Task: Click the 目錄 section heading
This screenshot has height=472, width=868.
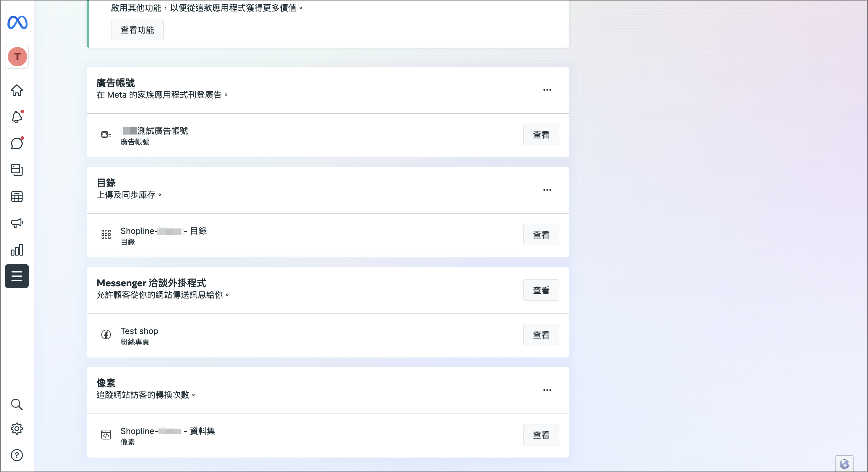Action: [106, 183]
